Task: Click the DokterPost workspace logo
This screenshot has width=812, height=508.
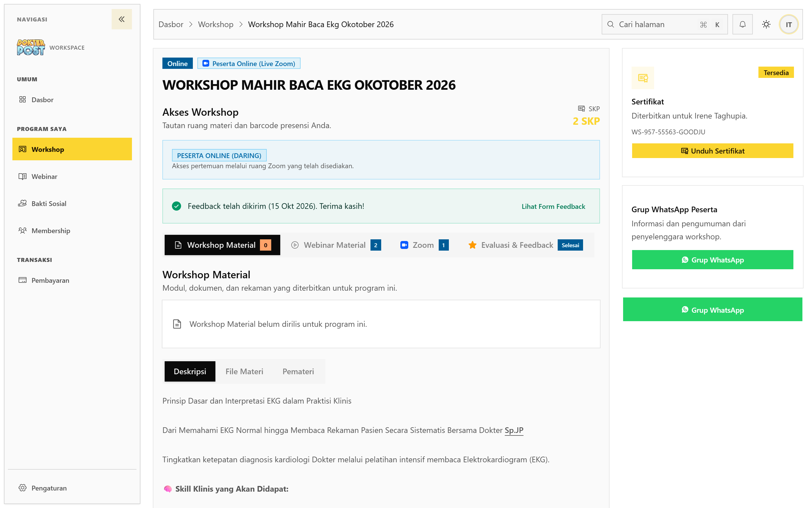Action: click(x=31, y=47)
